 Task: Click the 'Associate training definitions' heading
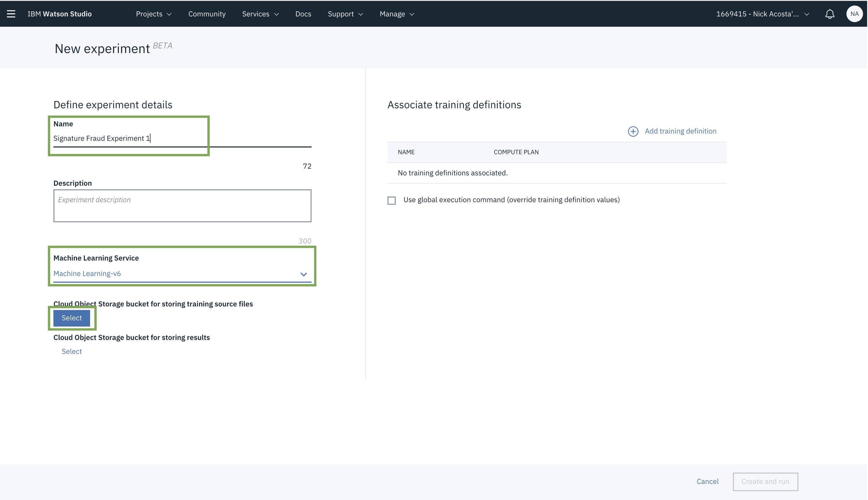point(454,105)
